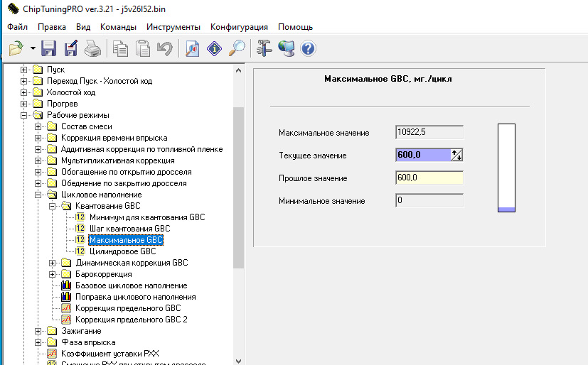Collapse the Квантование GBC folder
588x365 pixels.
[52, 206]
